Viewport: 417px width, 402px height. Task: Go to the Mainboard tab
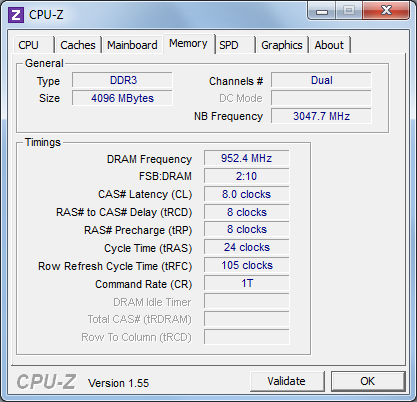(132, 45)
